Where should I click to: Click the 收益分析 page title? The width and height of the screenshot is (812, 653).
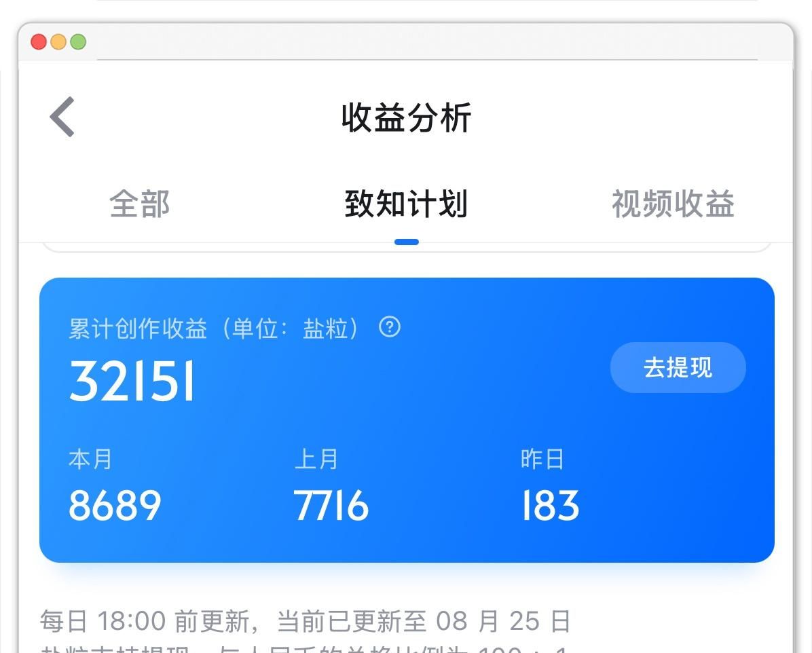pyautogui.click(x=406, y=117)
